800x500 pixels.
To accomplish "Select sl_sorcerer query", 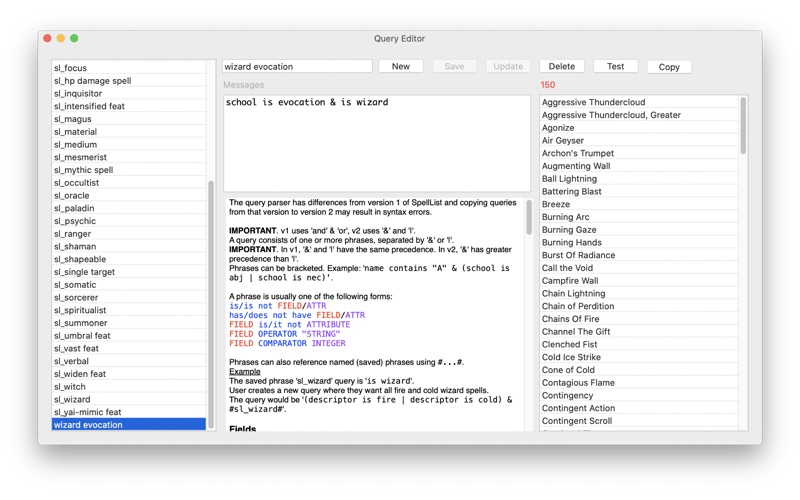I will tap(129, 297).
